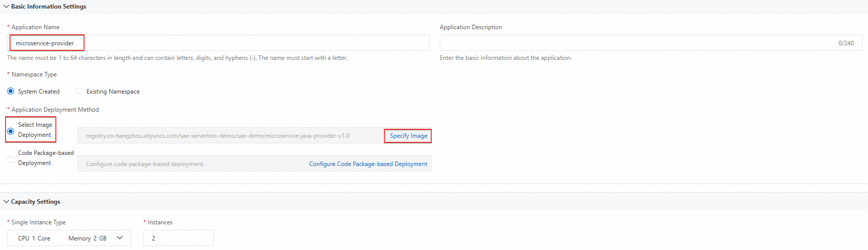Pick Code Package-based Deployment radio button
Image resolution: width=868 pixels, height=250 pixels.
11,159
